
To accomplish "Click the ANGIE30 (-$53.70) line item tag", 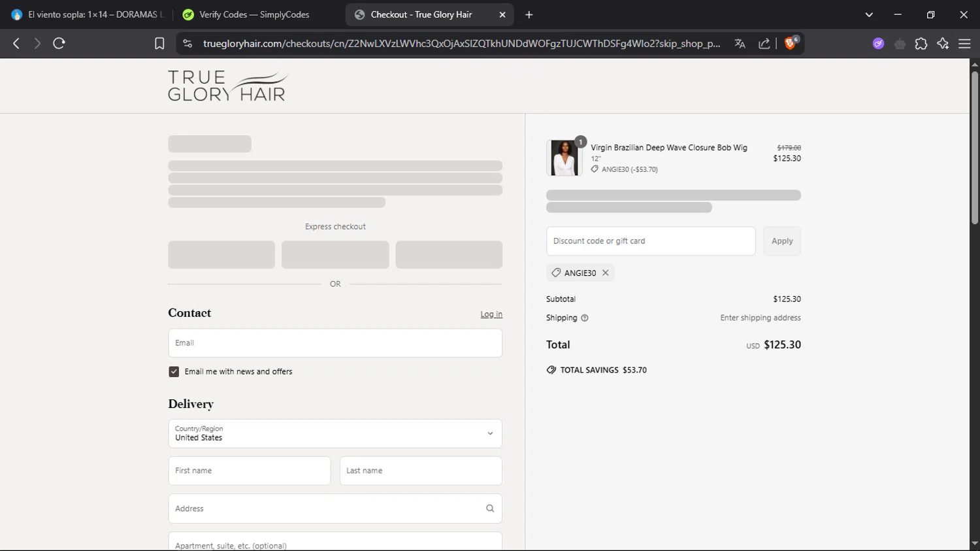I will pos(624,169).
